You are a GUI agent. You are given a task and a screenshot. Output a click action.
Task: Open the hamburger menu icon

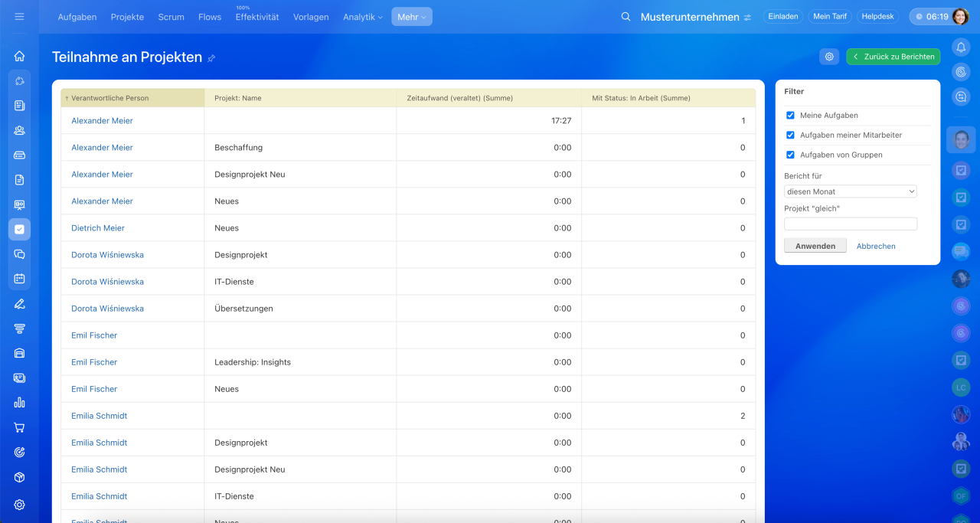(19, 17)
